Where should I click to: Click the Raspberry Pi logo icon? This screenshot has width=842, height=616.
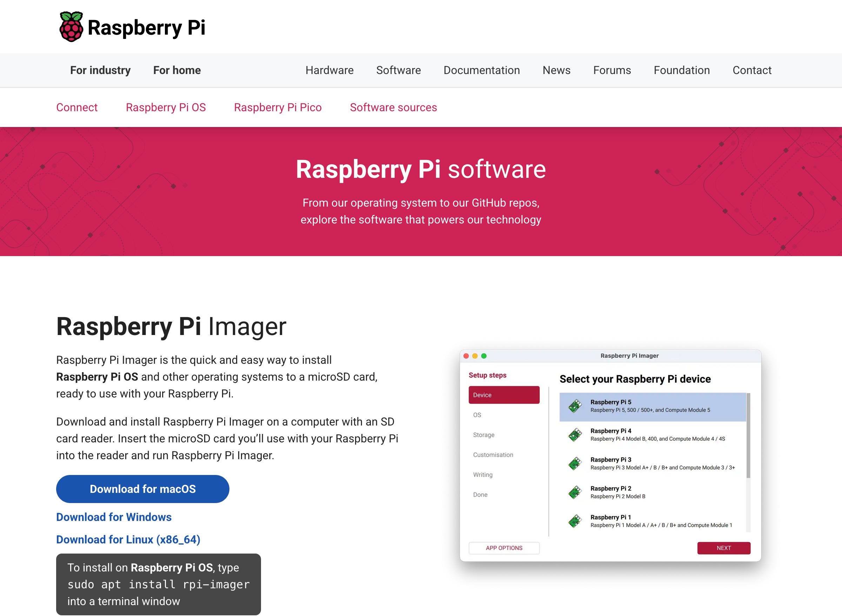[x=71, y=27]
